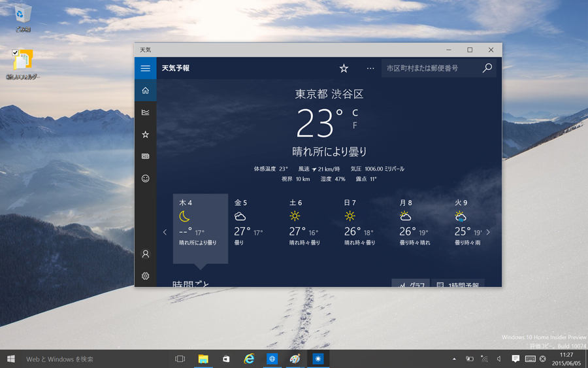Image resolution: width=588 pixels, height=368 pixels.
Task: Open the Favorites star in sidebar
Action: [x=146, y=134]
